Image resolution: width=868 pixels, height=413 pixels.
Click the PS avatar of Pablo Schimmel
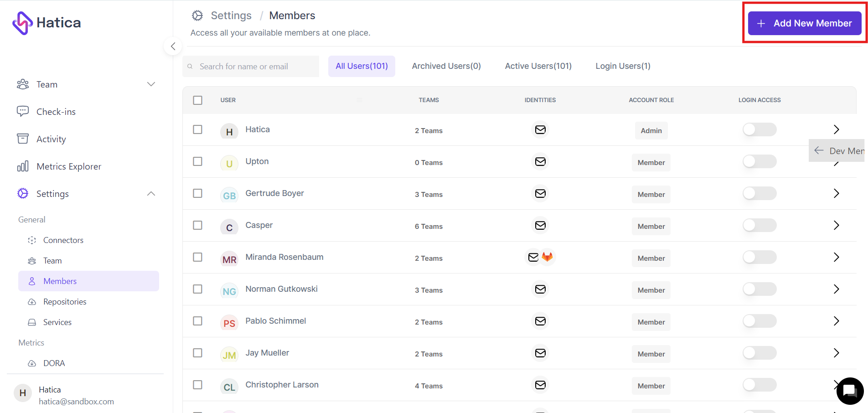229,323
